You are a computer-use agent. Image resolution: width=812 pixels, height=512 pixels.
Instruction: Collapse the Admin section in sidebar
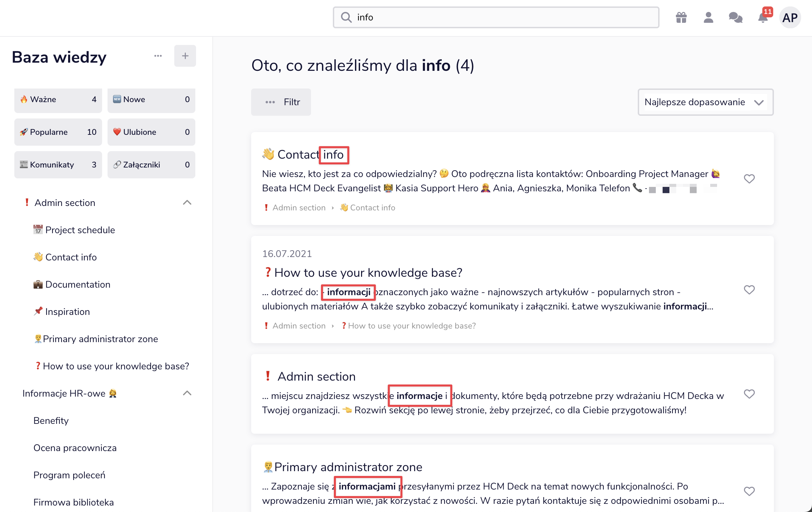click(x=187, y=203)
